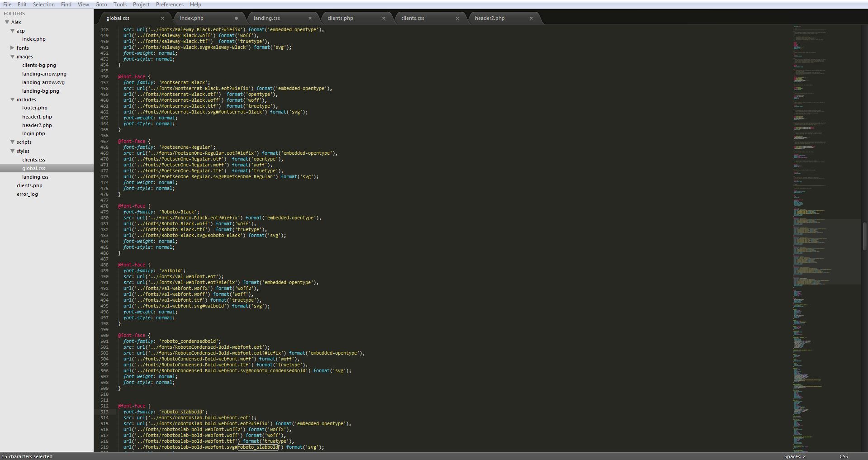
Task: Close the clients.php tab
Action: pyautogui.click(x=384, y=19)
